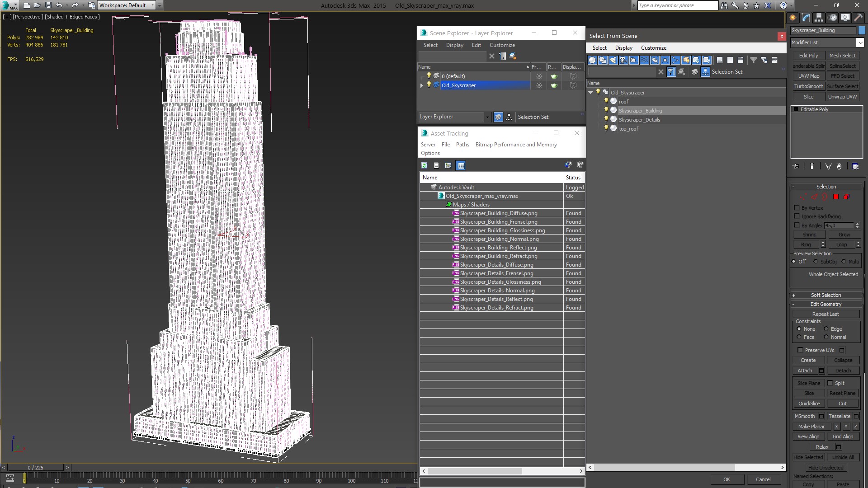Enable the Ignore Backfacing checkbox
Viewport: 868px width, 488px height.
pyautogui.click(x=797, y=216)
